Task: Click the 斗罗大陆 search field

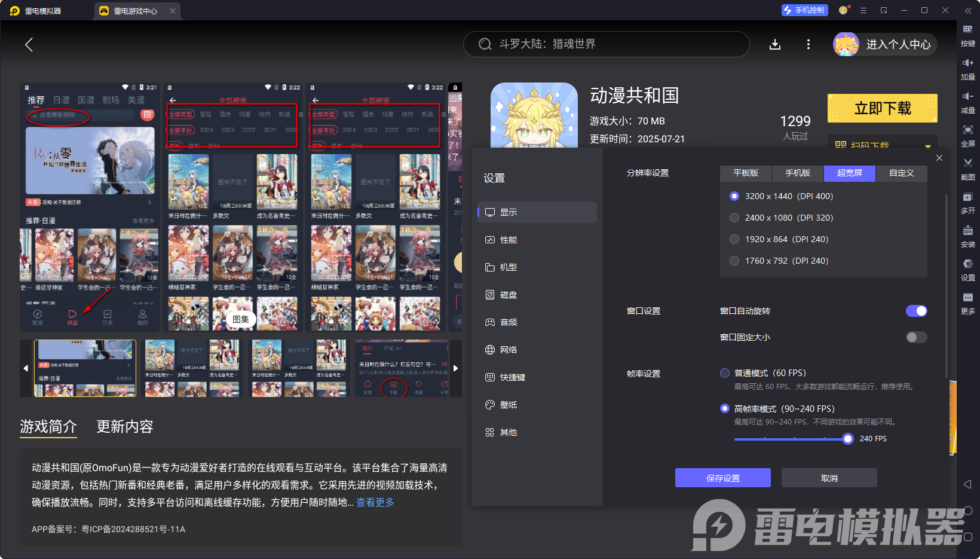Action: coord(605,44)
